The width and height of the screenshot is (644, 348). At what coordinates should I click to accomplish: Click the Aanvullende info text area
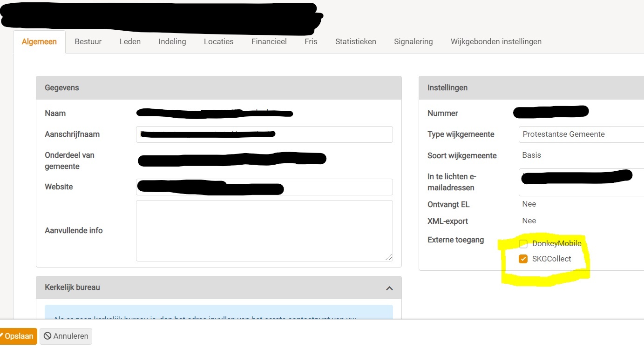click(x=264, y=230)
